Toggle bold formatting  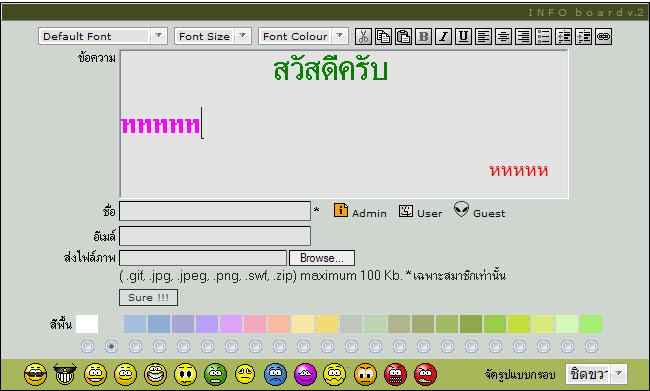tap(423, 36)
